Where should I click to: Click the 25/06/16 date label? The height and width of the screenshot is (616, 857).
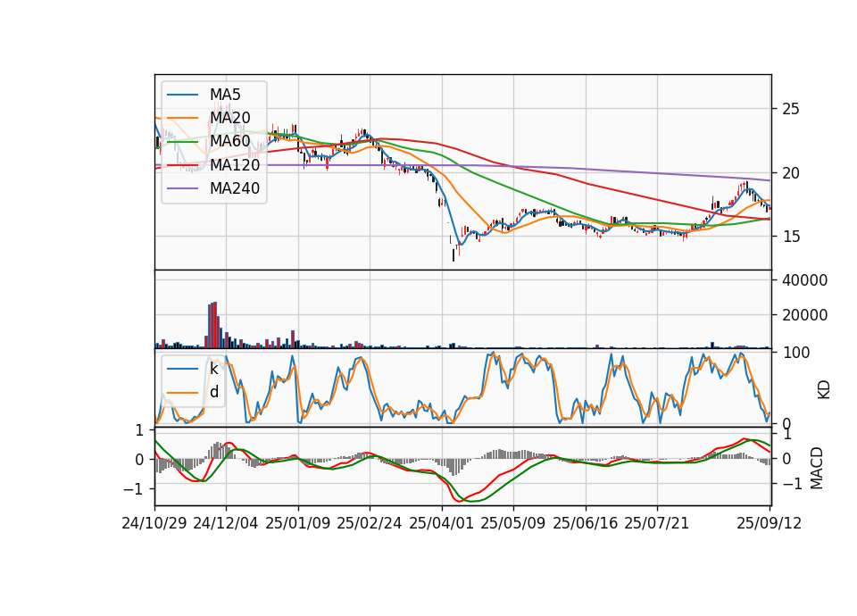tap(586, 523)
